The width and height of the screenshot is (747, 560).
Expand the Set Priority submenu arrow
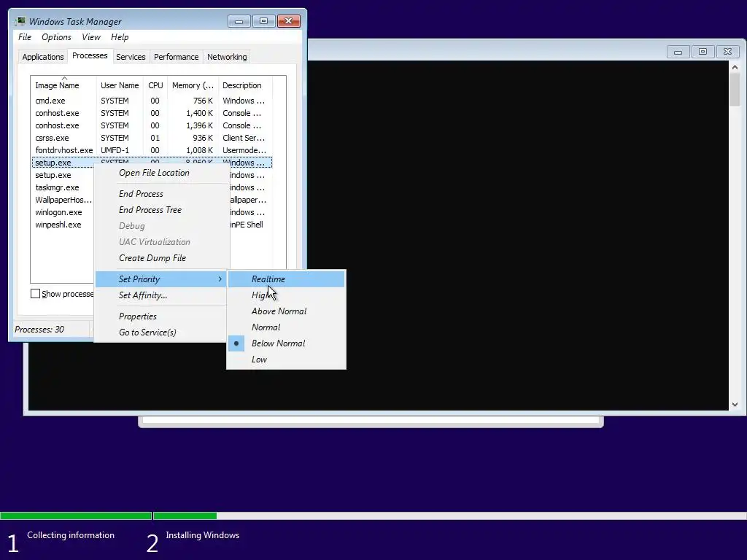tap(220, 279)
